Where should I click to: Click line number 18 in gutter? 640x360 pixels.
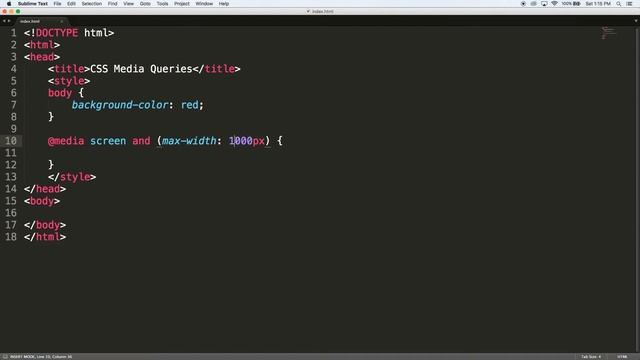click(11, 237)
